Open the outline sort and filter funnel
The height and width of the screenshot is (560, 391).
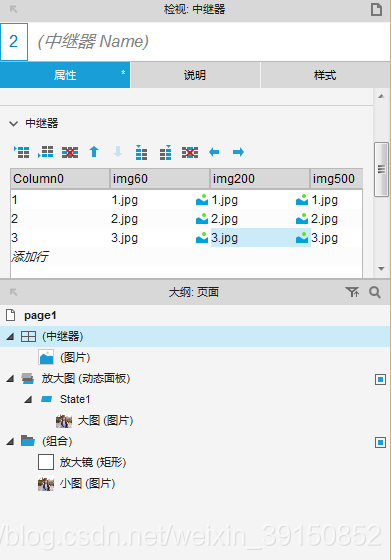pyautogui.click(x=353, y=292)
